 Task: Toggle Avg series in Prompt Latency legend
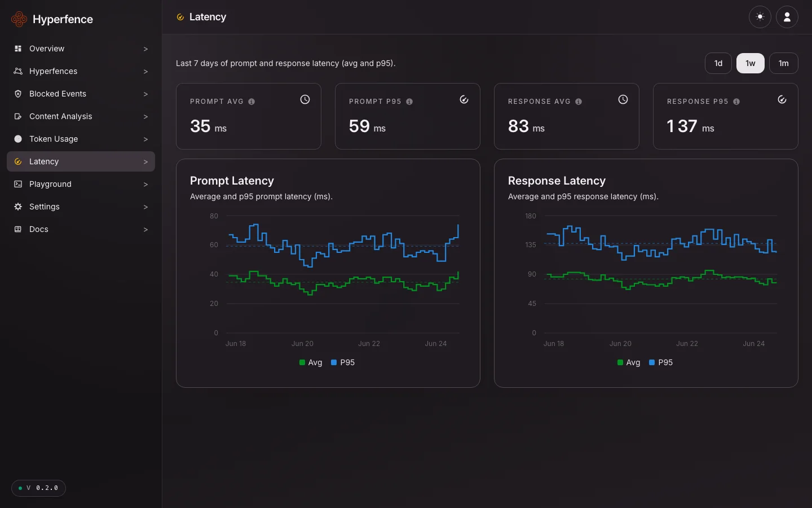311,362
